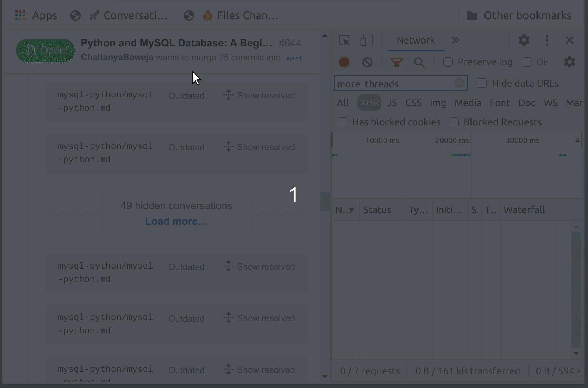
Task: Select the Font request type filter
Action: point(500,103)
